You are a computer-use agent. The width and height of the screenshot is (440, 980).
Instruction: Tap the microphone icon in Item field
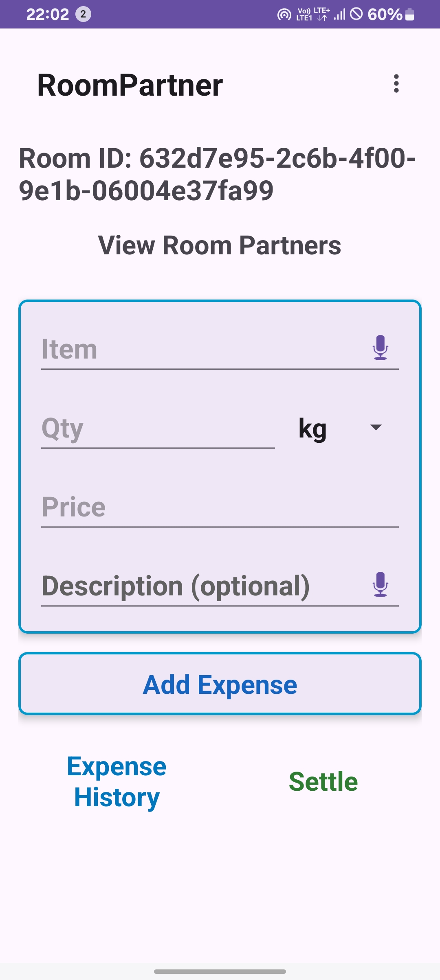381,348
